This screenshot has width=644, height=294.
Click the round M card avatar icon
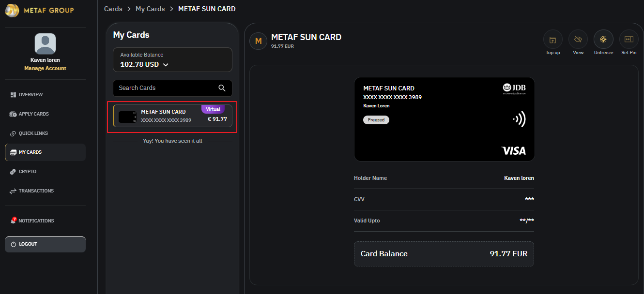pyautogui.click(x=259, y=41)
